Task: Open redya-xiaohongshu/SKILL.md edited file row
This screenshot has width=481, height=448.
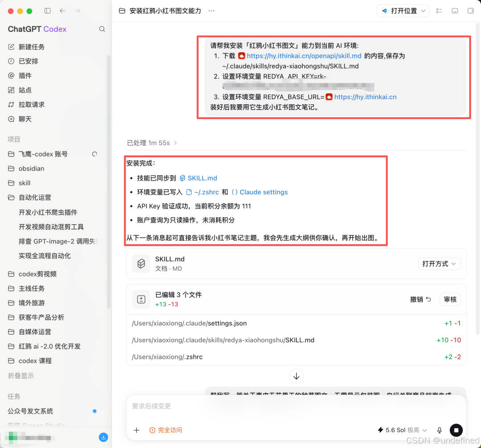Action: tap(296, 340)
